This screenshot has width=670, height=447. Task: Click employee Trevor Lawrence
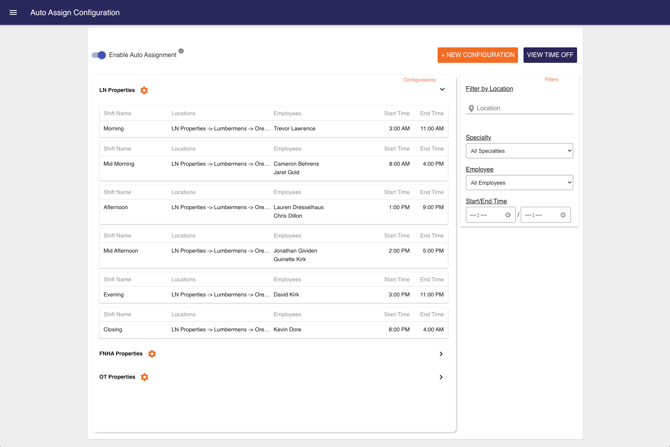[294, 129]
